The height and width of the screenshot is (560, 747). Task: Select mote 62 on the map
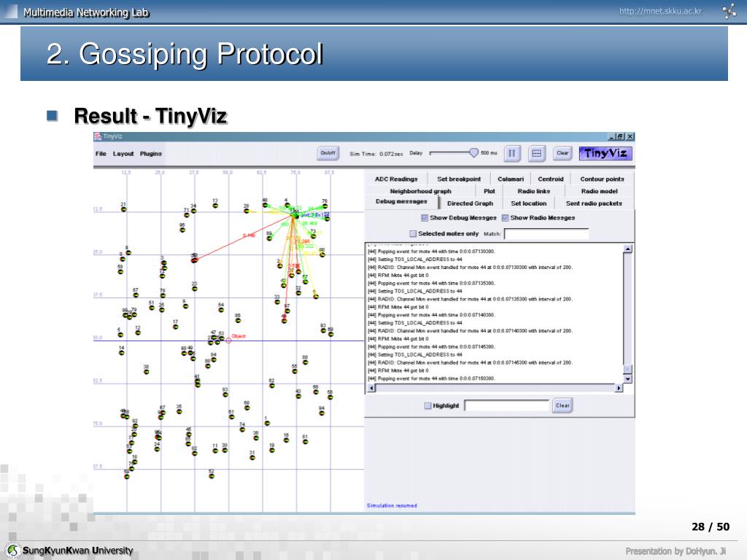click(x=271, y=385)
